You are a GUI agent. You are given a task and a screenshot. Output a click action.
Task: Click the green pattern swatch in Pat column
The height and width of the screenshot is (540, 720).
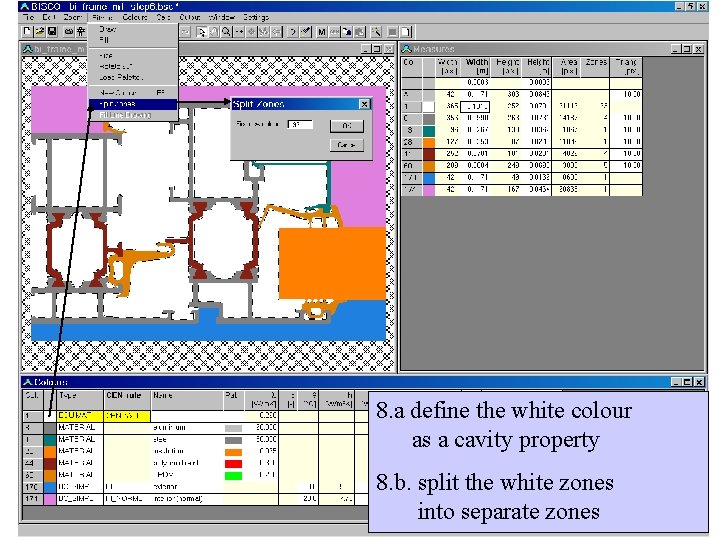coord(233,475)
